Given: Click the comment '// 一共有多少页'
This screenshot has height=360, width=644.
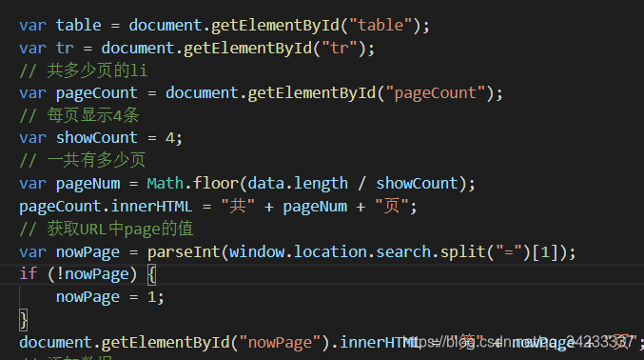Looking at the screenshot, I should click(83, 160).
